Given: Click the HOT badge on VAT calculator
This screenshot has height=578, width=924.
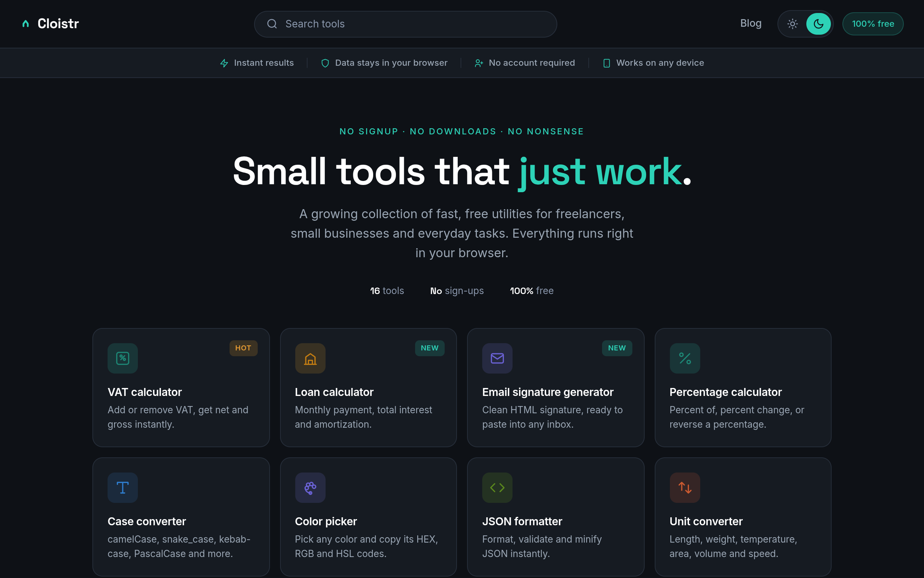Looking at the screenshot, I should click(x=243, y=348).
